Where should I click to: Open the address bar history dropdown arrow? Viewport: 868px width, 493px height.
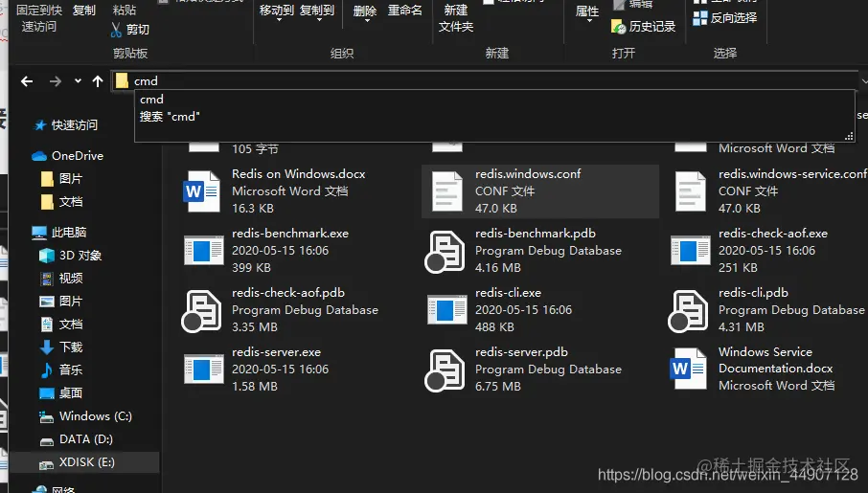tap(863, 81)
